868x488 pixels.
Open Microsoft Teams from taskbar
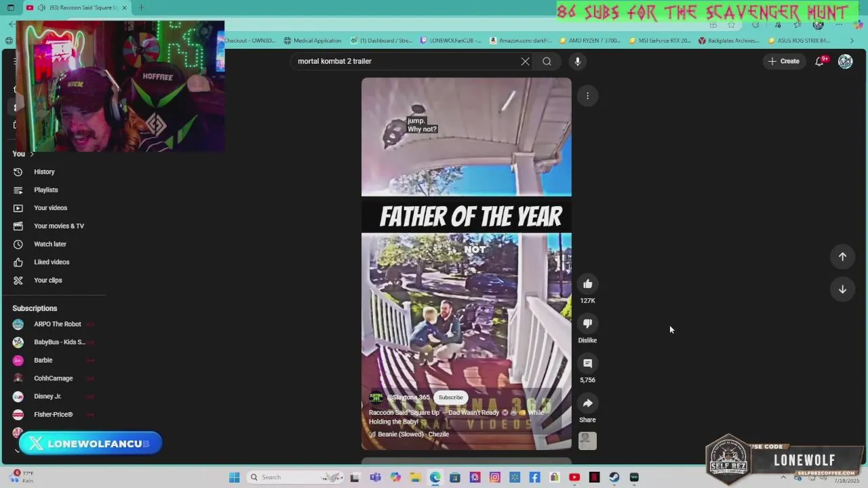click(375, 477)
